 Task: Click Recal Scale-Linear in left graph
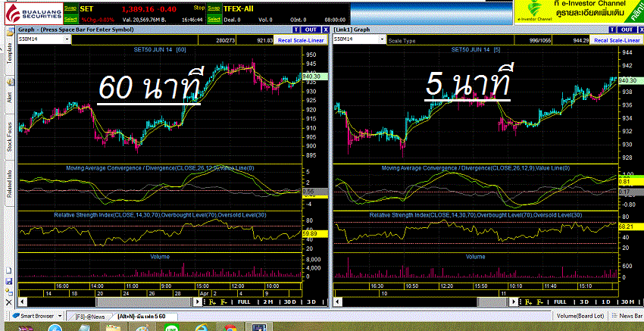[302, 40]
